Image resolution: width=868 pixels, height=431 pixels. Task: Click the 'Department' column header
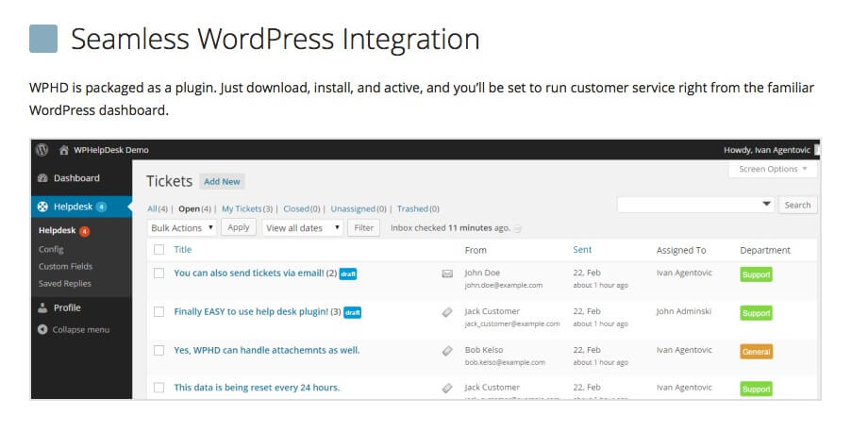click(x=765, y=251)
